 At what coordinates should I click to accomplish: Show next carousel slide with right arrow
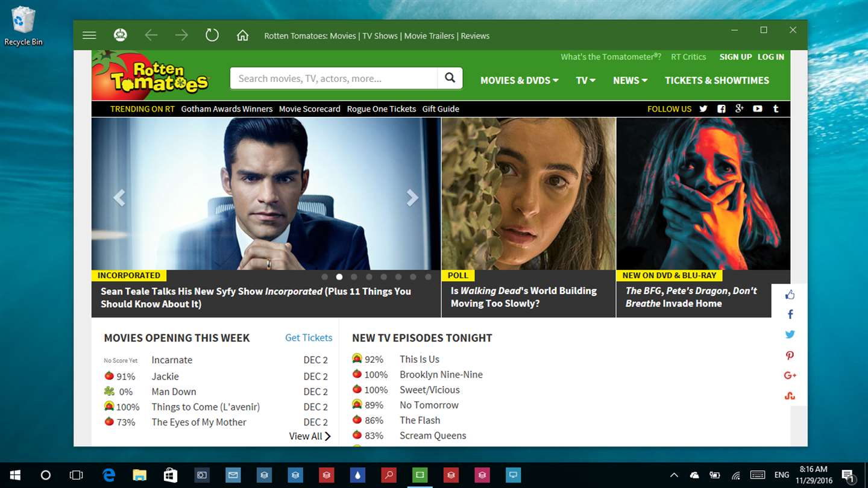pyautogui.click(x=412, y=197)
